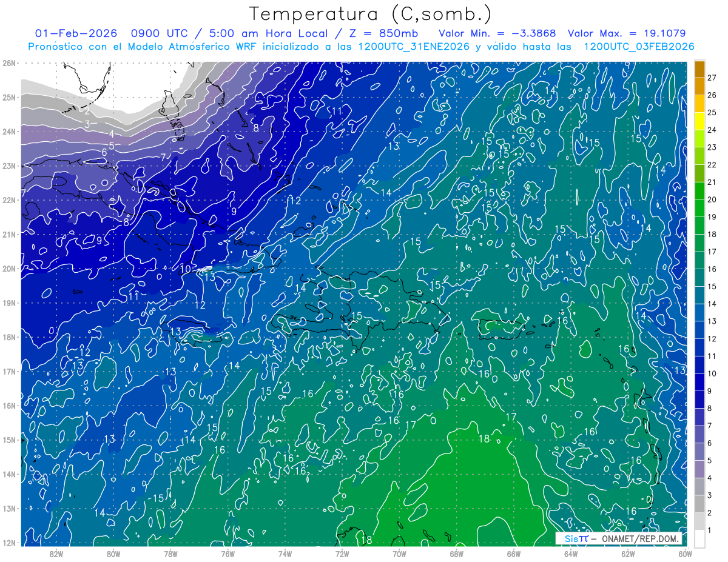Click legend value 20 on the color scale

[x=712, y=199]
